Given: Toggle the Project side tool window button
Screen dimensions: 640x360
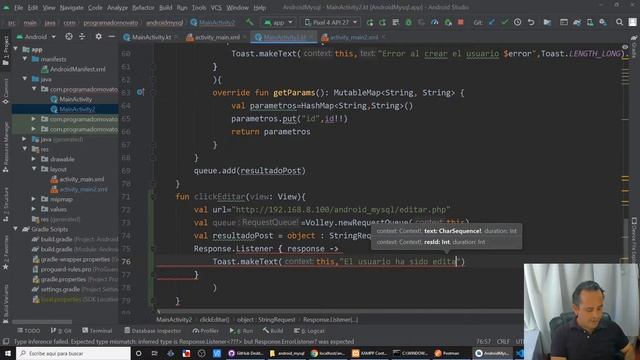Looking at the screenshot, I should [6, 50].
